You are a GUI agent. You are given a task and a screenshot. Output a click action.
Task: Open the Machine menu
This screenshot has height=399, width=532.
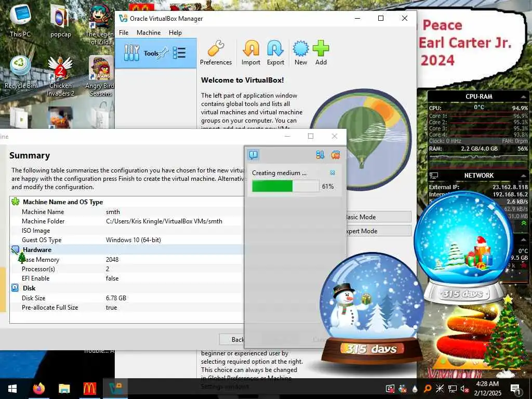(x=149, y=33)
